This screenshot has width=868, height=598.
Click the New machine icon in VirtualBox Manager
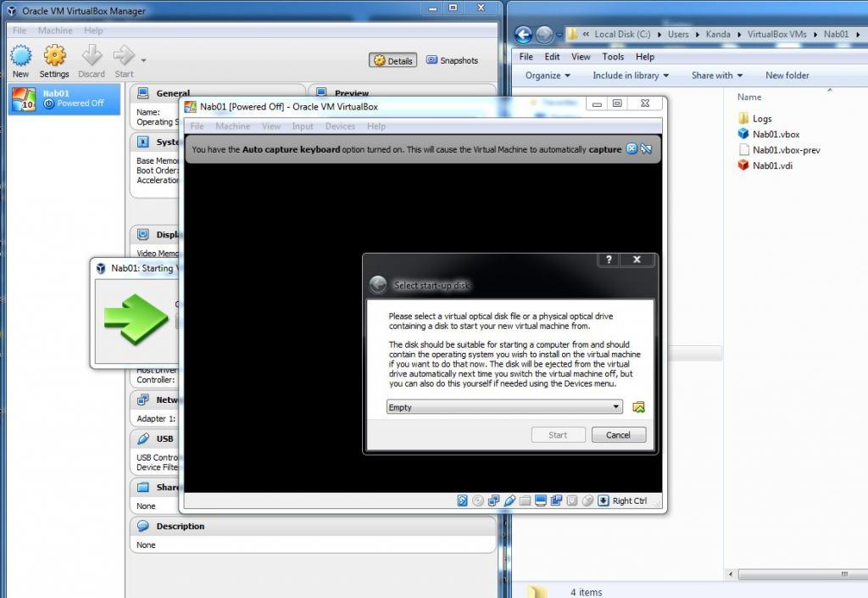pos(20,55)
